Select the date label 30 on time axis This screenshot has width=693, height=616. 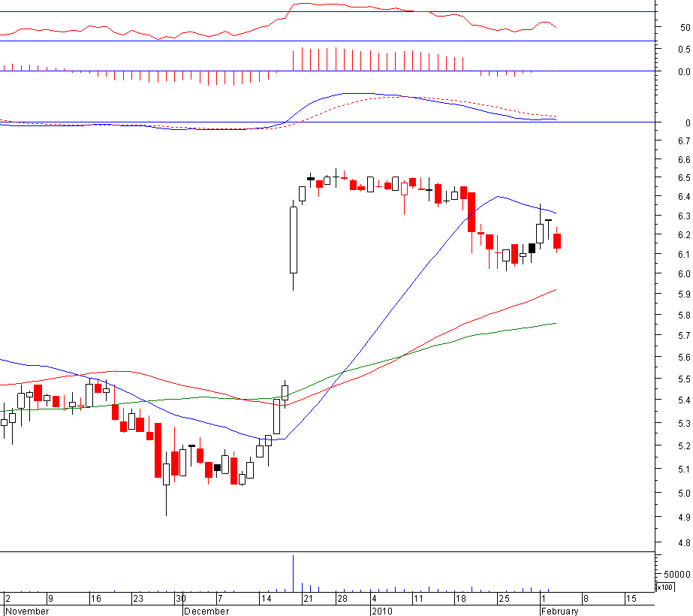pyautogui.click(x=180, y=599)
